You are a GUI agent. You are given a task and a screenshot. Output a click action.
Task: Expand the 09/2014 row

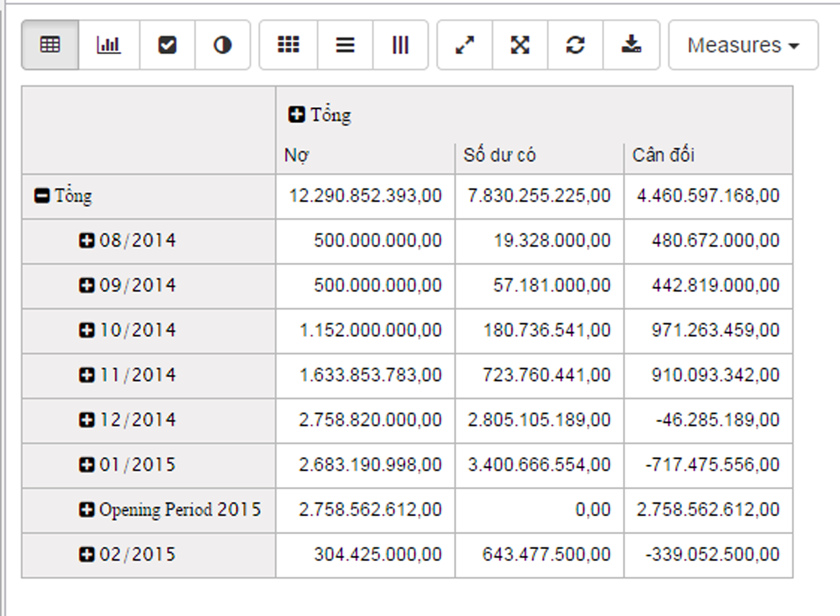coord(86,285)
